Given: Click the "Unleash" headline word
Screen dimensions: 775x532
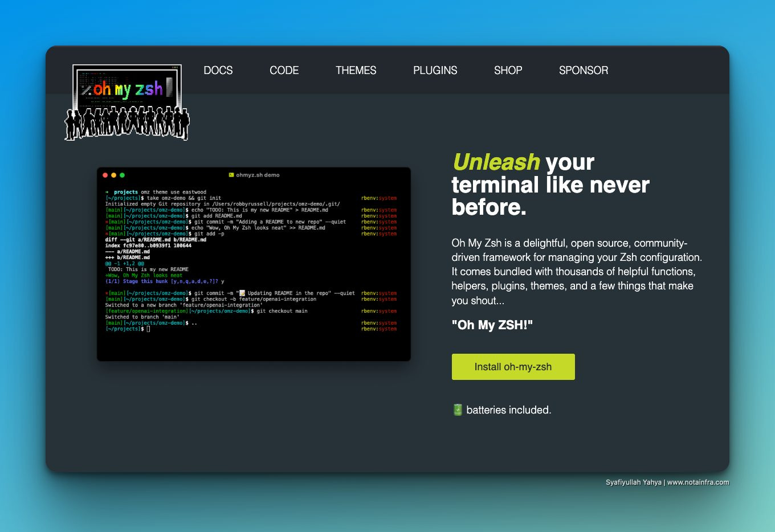Looking at the screenshot, I should click(496, 162).
